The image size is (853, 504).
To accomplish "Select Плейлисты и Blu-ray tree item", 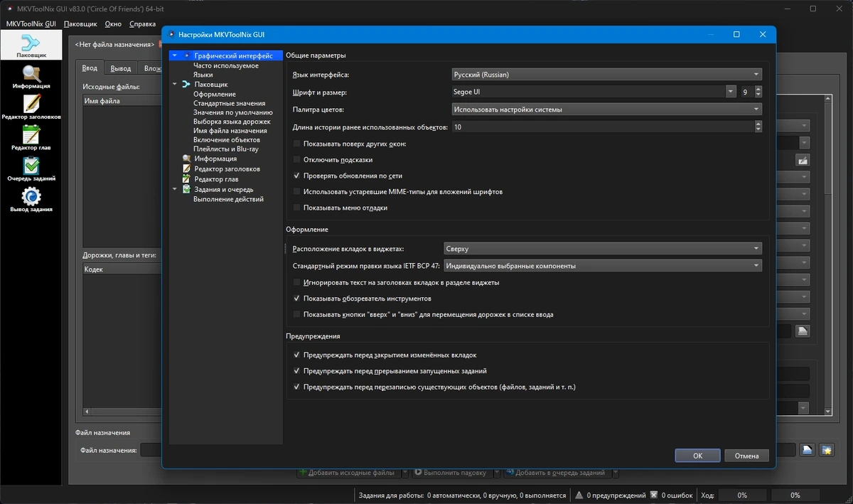I will [226, 149].
